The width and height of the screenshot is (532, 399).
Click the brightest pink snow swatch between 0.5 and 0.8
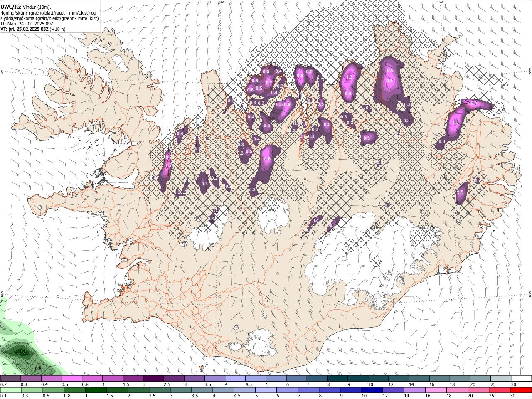(71, 378)
